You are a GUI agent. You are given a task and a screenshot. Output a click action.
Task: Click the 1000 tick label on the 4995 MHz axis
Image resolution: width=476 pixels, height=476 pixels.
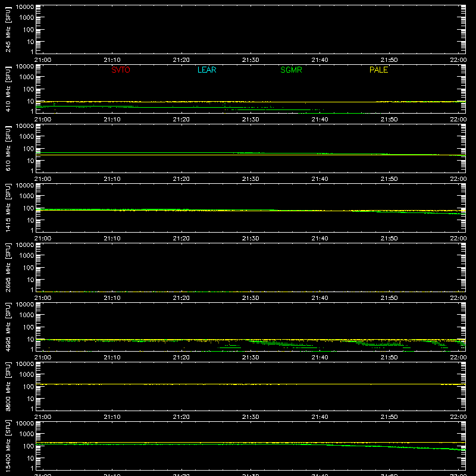pyautogui.click(x=27, y=315)
